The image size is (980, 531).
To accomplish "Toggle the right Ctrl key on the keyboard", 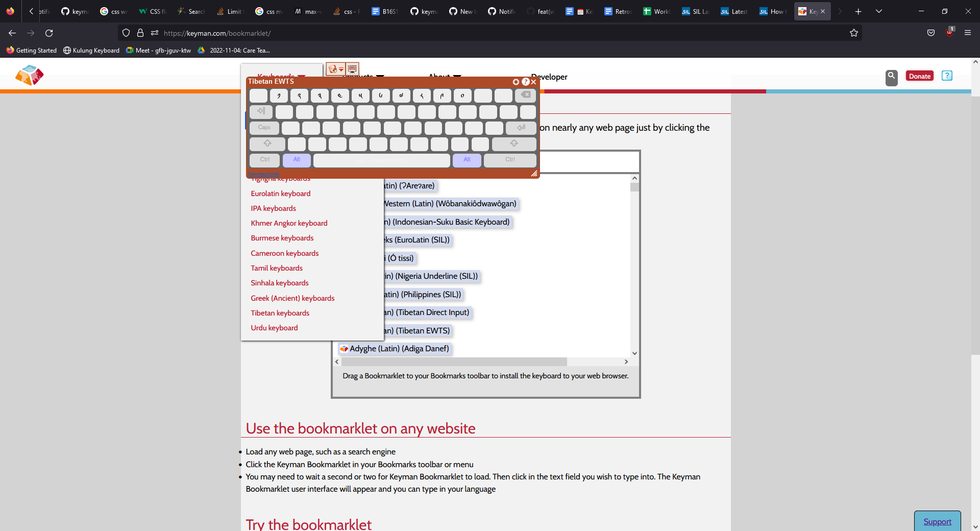I will tap(510, 160).
